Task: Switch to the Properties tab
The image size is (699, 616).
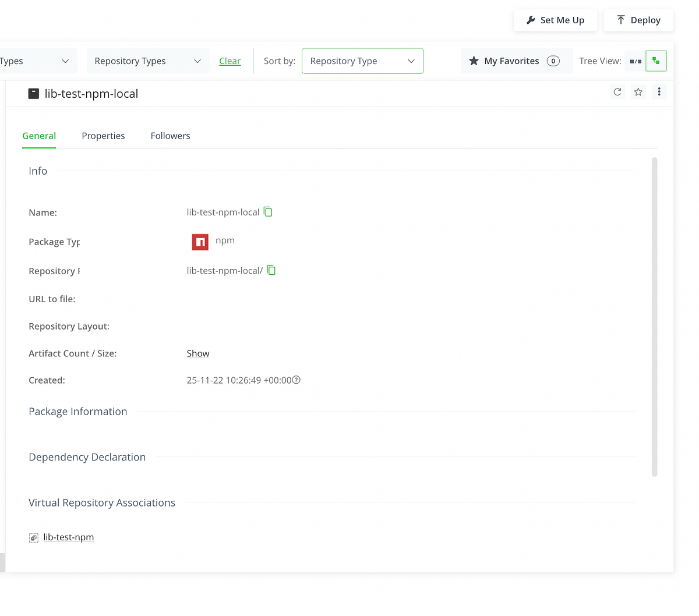Action: (x=103, y=136)
